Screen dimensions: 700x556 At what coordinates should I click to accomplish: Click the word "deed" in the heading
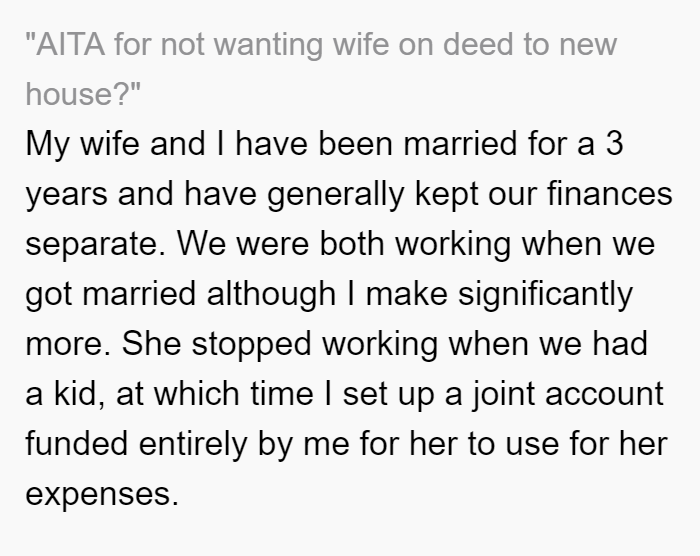tap(478, 44)
